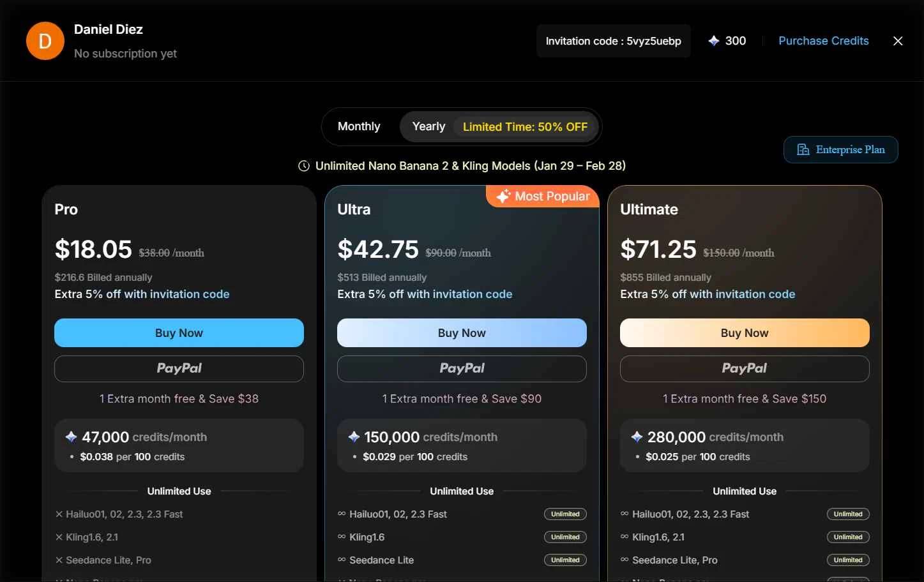Screen dimensions: 924x582
Task: Click Buy Now on the Ultra plan
Action: [x=462, y=332]
